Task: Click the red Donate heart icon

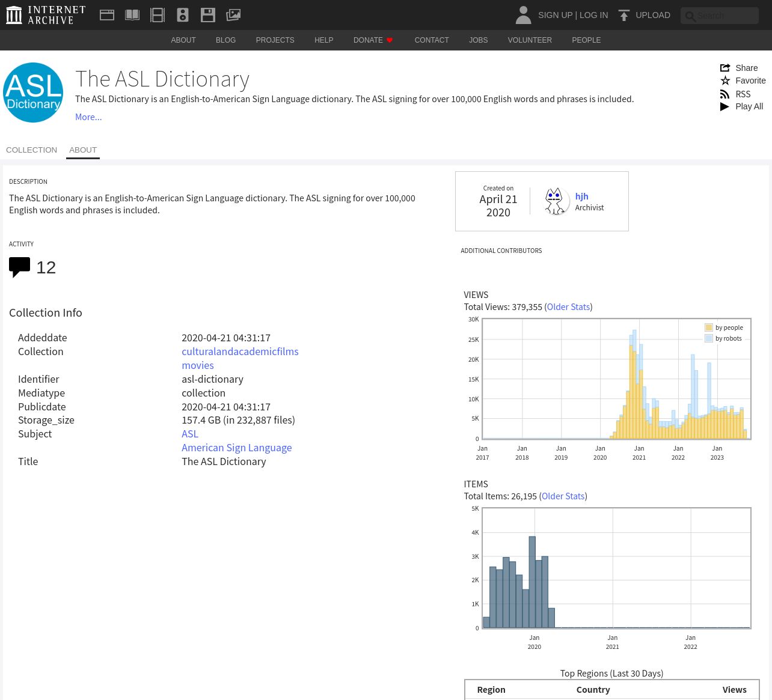Action: coord(390,40)
